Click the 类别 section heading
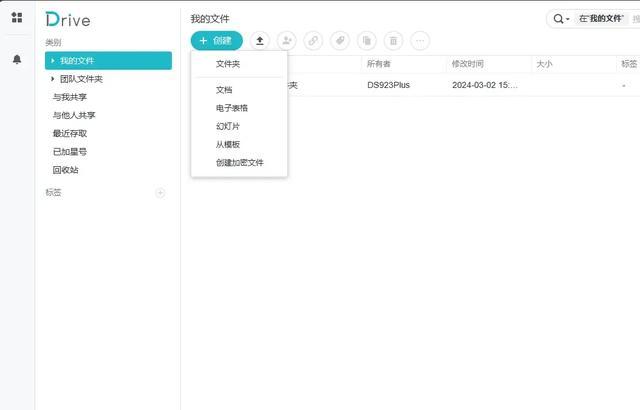The height and width of the screenshot is (410, 640). pyautogui.click(x=53, y=42)
